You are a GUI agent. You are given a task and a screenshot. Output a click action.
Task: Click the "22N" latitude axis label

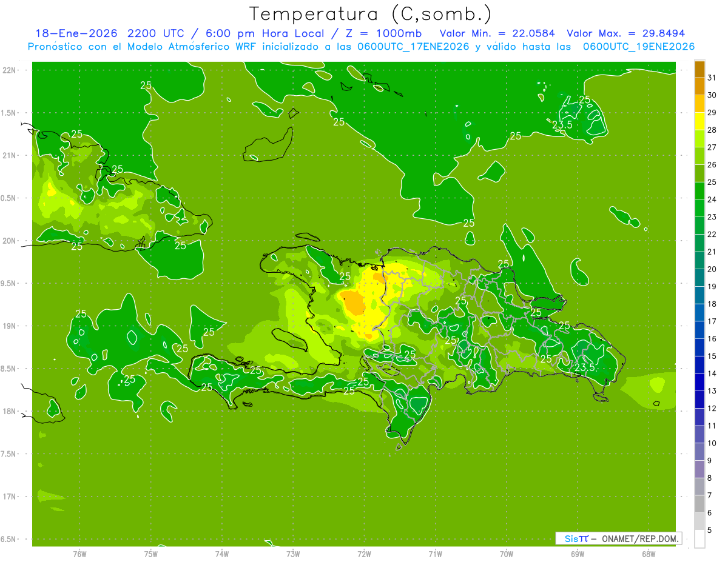click(10, 70)
